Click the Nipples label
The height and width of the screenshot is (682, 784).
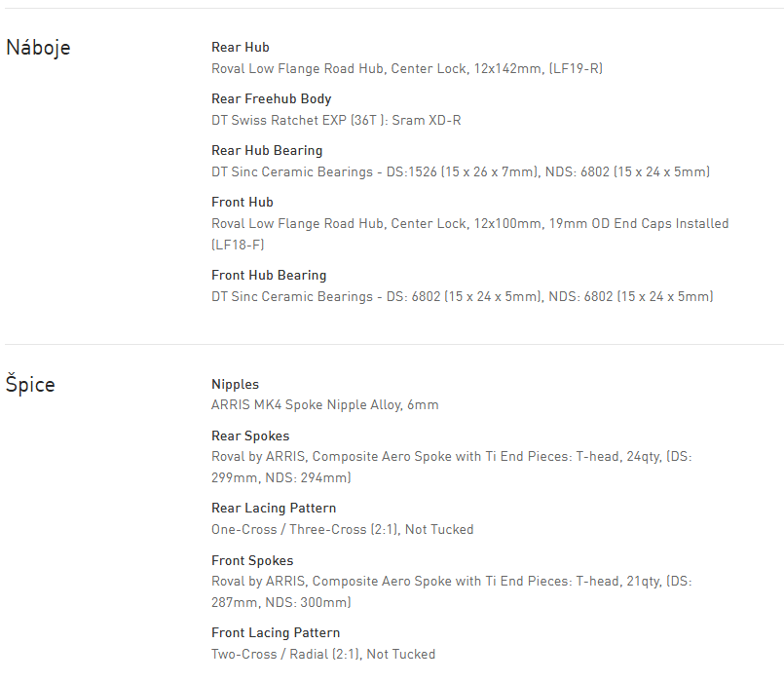235,384
